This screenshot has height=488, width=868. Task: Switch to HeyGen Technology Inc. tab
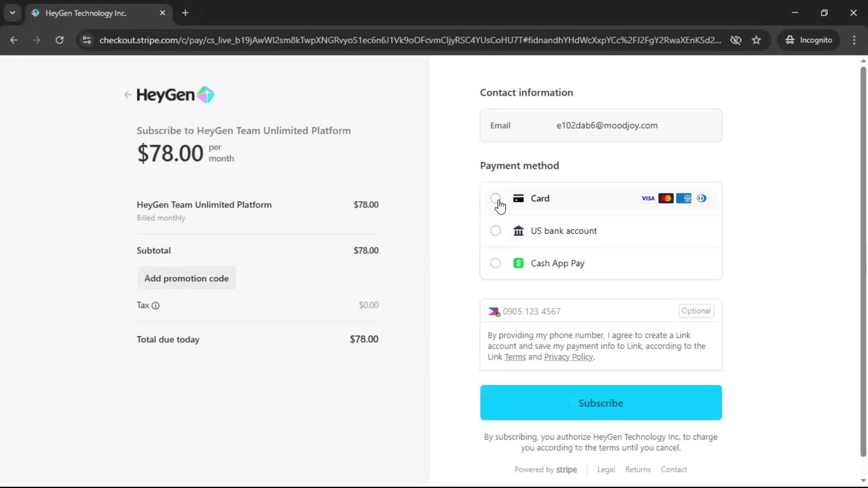pos(86,13)
